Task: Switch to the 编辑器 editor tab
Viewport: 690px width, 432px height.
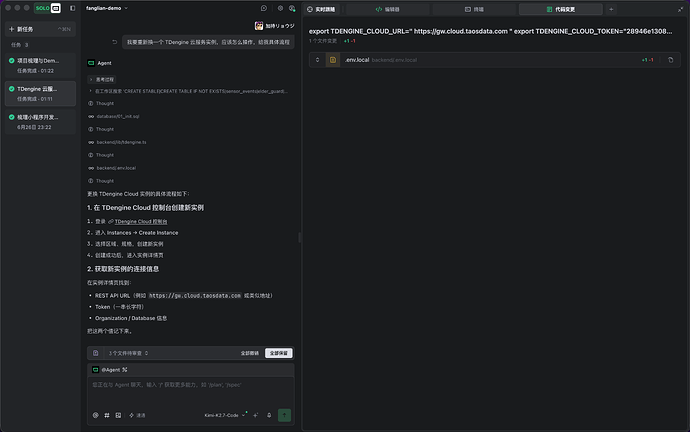Action: coord(387,9)
